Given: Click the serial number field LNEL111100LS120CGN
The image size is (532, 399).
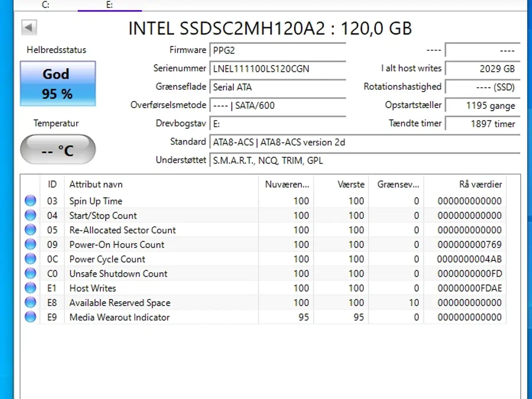Looking at the screenshot, I should pos(278,69).
